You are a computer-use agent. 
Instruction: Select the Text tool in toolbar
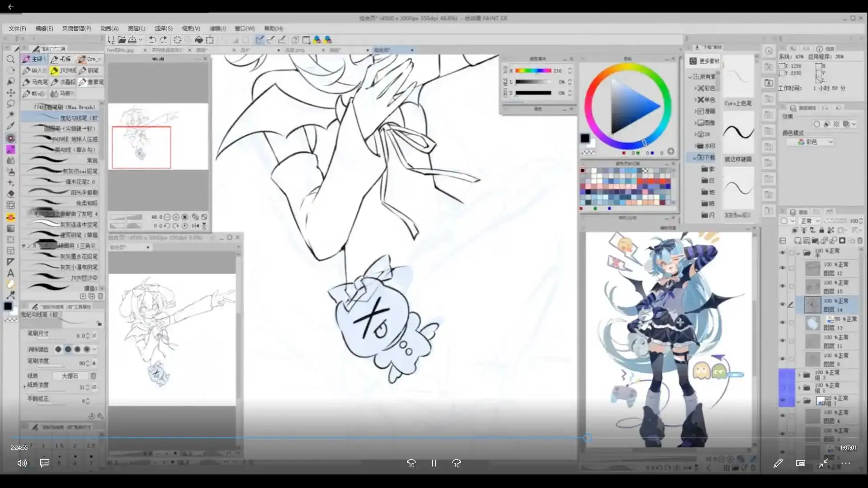click(x=10, y=273)
